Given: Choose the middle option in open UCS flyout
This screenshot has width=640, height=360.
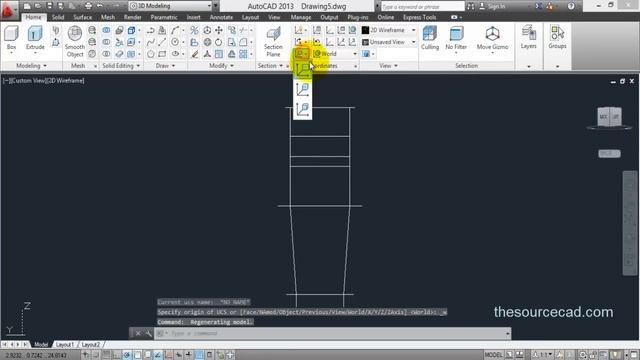Looking at the screenshot, I should point(302,89).
